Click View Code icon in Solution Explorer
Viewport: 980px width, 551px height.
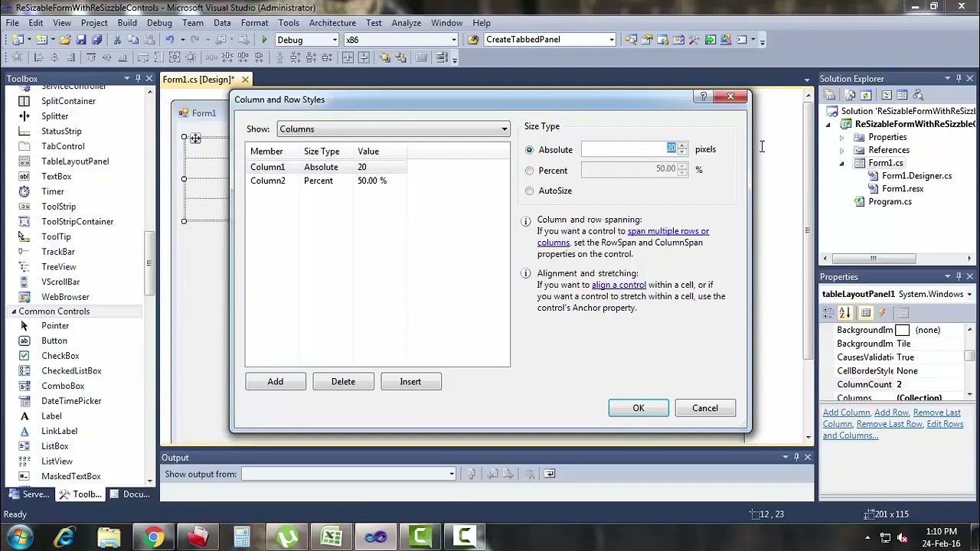887,95
